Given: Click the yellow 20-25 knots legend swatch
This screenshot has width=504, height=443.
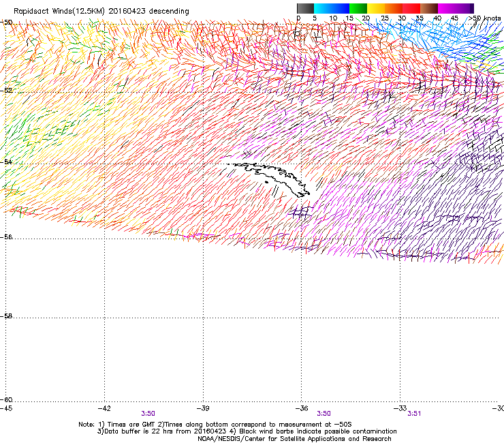Looking at the screenshot, I should (x=376, y=8).
